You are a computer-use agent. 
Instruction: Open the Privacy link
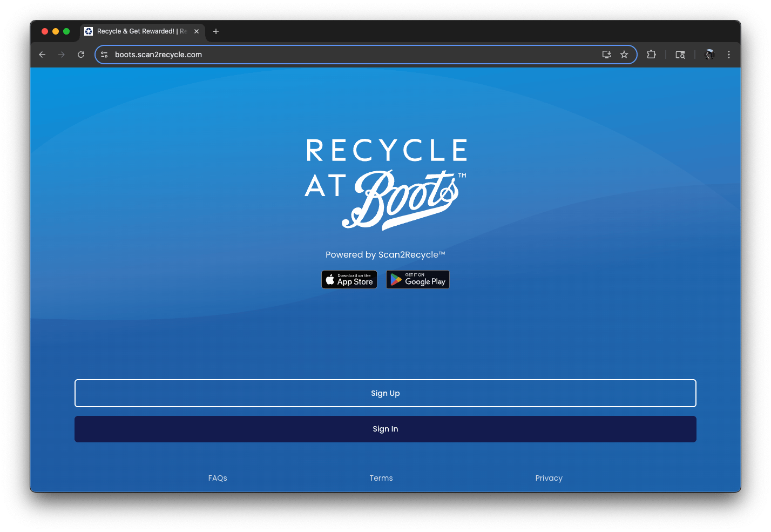[x=549, y=478]
